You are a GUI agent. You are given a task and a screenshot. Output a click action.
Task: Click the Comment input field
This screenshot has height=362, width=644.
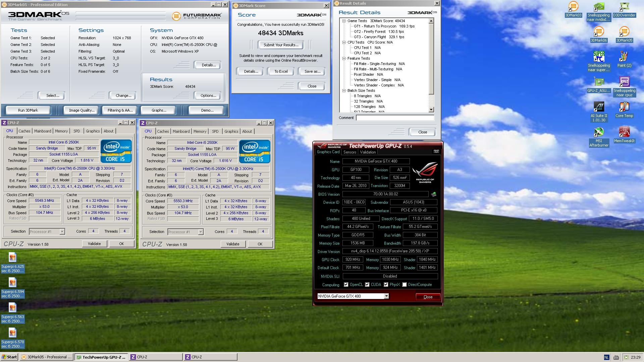tap(395, 118)
